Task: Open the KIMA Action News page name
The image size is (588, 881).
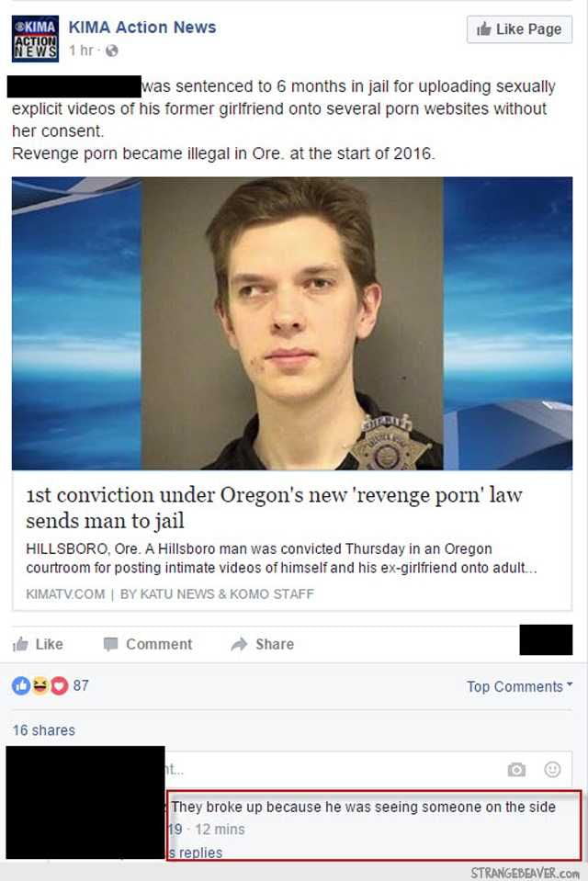Action: point(142,27)
